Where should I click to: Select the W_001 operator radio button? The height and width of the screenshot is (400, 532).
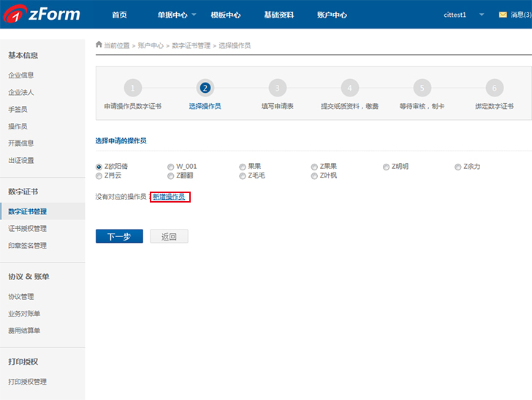[x=171, y=167]
